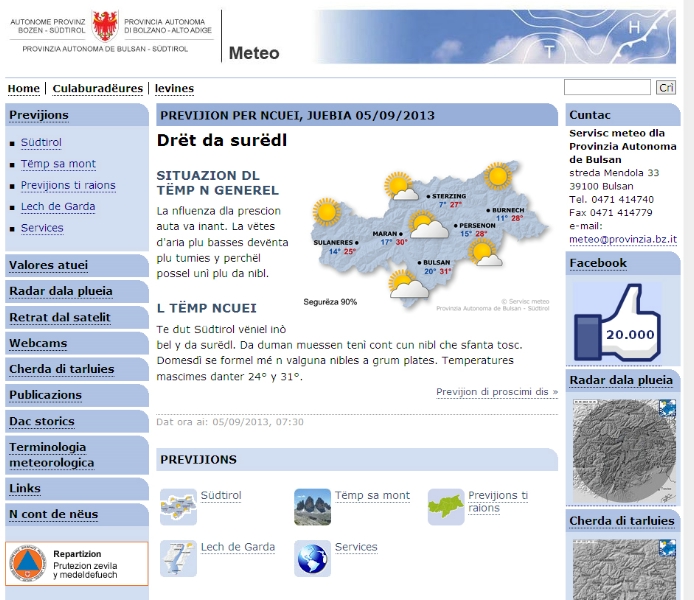
Task: Click the Services globe icon
Action: (312, 558)
